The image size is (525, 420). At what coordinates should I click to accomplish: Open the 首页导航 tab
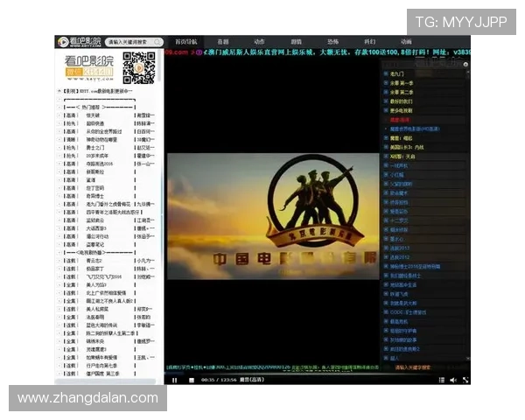[x=185, y=42]
